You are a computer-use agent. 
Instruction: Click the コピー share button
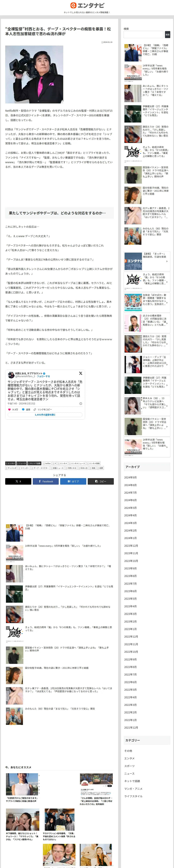[x=101, y=481]
